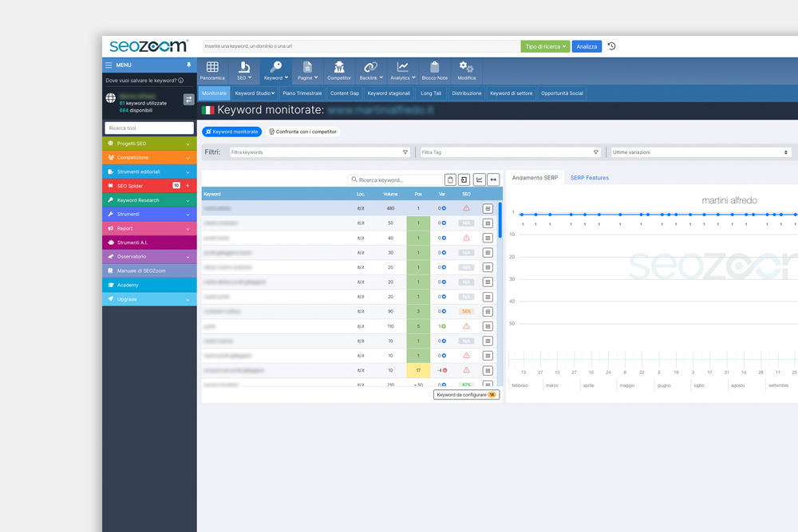Image resolution: width=798 pixels, height=532 pixels.
Task: Open the Competitor toolbar section
Action: pos(339,71)
